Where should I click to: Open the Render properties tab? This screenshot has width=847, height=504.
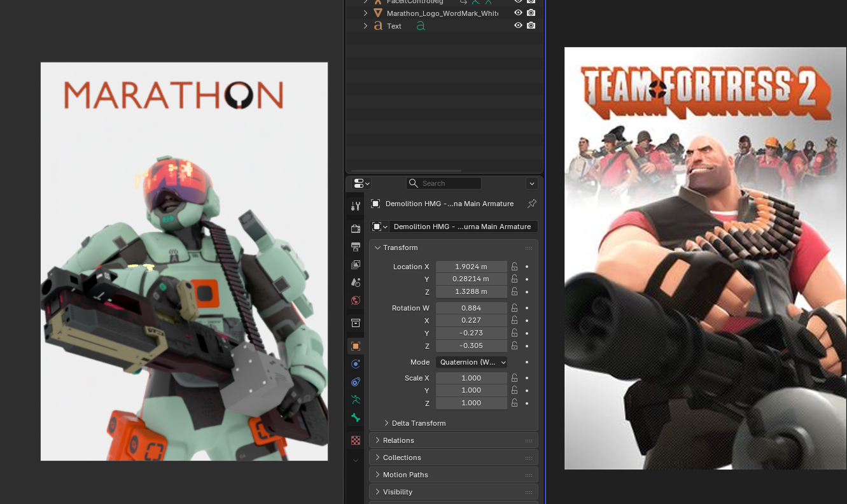pyautogui.click(x=356, y=228)
